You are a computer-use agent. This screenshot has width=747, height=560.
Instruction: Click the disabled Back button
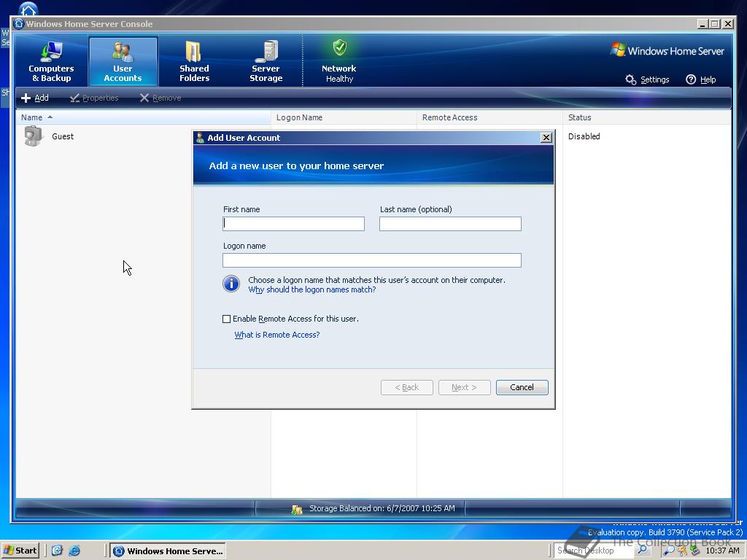click(407, 387)
